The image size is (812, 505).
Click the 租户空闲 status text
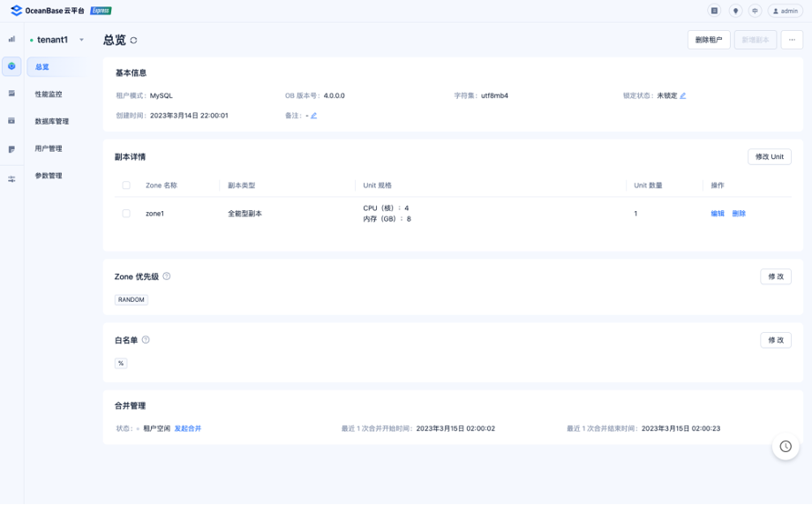point(156,428)
